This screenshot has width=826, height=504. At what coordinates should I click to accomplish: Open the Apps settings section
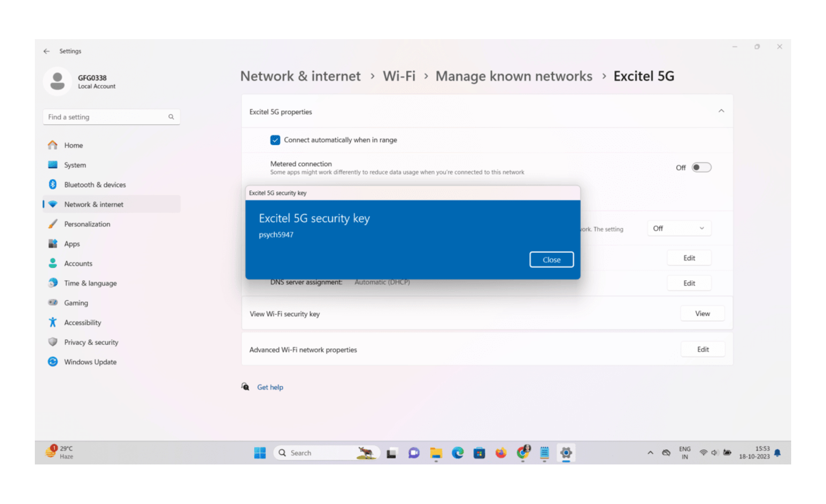(x=71, y=243)
